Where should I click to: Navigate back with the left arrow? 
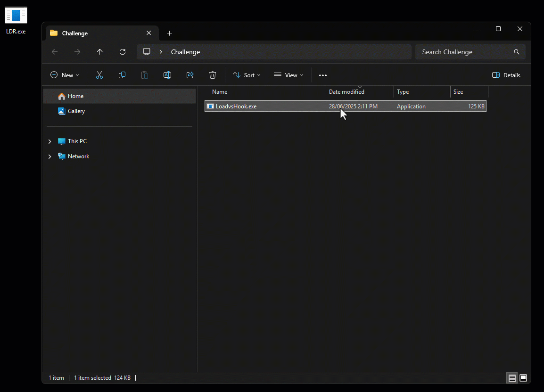tap(55, 52)
